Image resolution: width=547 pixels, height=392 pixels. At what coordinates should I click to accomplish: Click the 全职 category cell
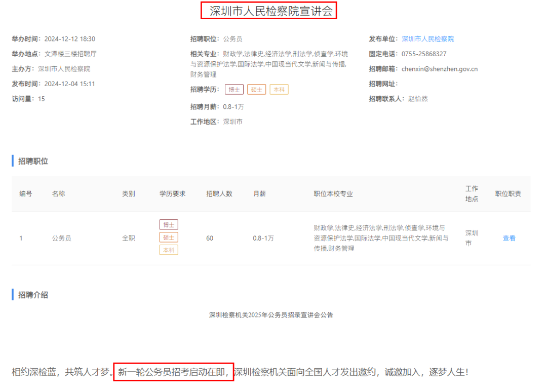(x=128, y=238)
